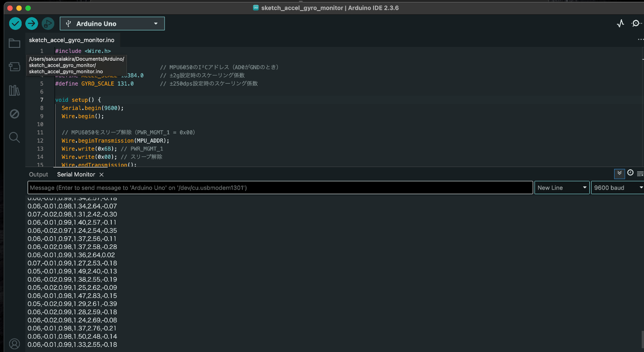The height and width of the screenshot is (352, 644).
Task: Open the Library Manager books icon
Action: point(14,90)
